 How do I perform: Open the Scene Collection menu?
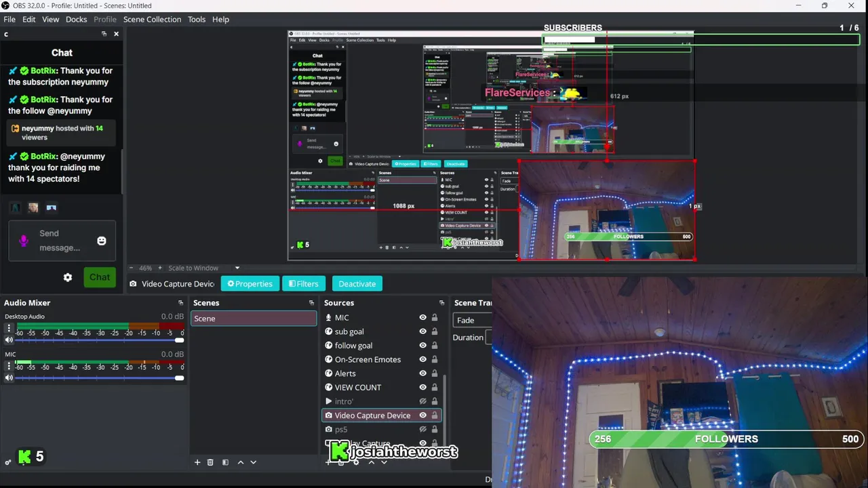tap(152, 20)
